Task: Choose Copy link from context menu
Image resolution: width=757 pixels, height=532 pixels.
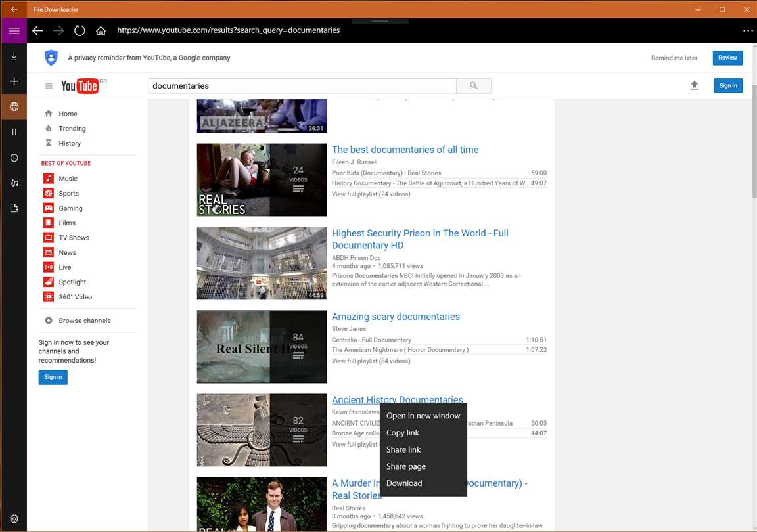Action: point(423,433)
